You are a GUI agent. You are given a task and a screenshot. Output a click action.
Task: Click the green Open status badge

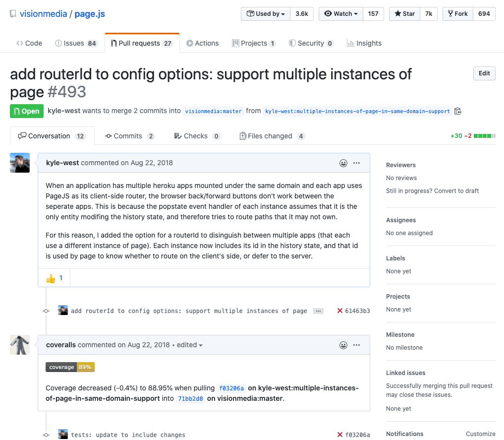pyautogui.click(x=27, y=111)
